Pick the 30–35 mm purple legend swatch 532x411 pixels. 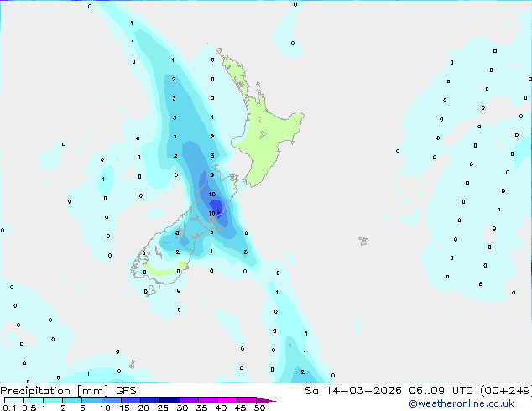189,400
